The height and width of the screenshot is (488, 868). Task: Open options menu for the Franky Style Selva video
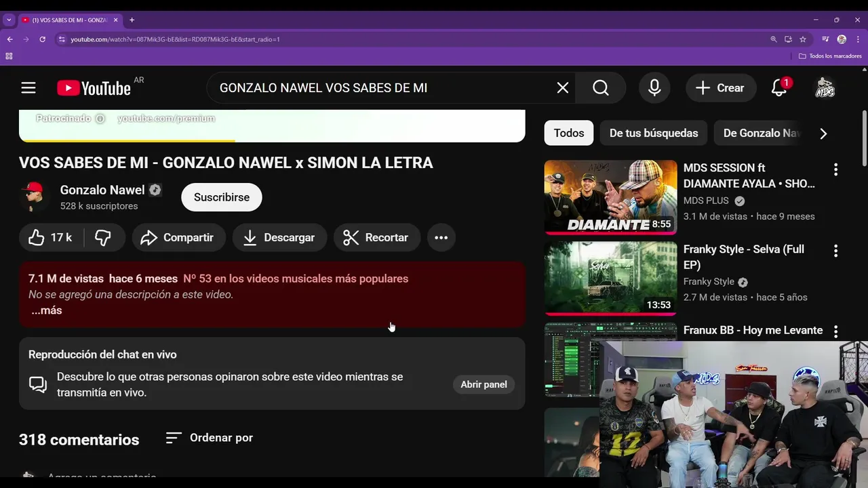pyautogui.click(x=835, y=251)
